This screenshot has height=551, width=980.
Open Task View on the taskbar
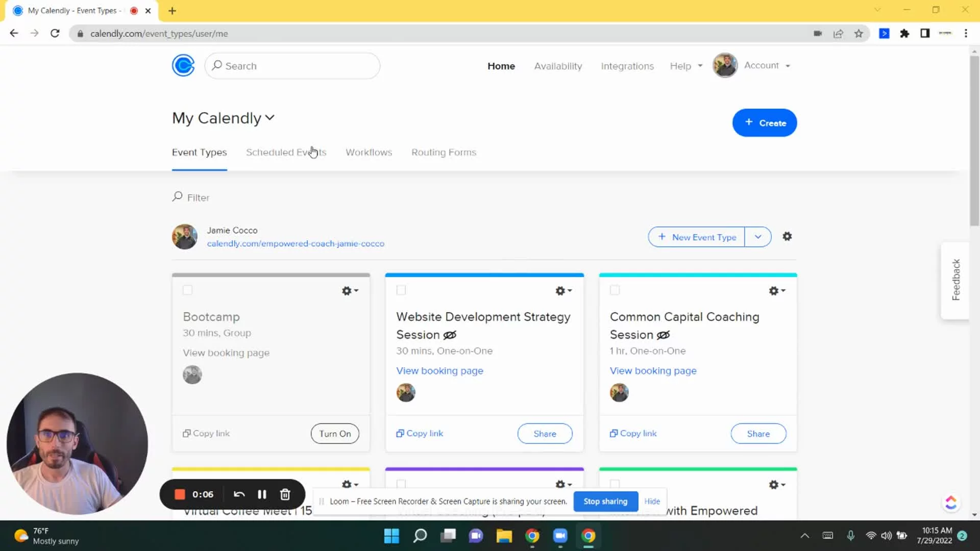pos(448,536)
